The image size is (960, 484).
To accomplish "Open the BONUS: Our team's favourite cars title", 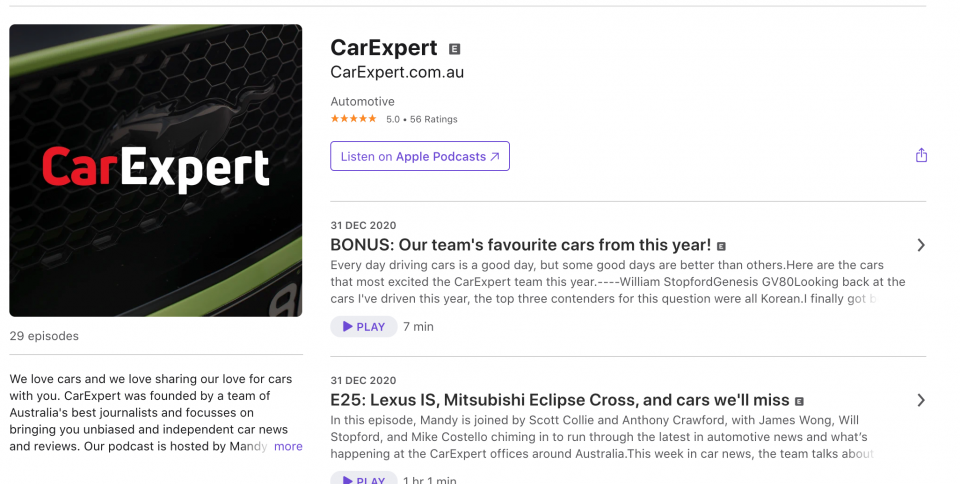I will point(520,245).
